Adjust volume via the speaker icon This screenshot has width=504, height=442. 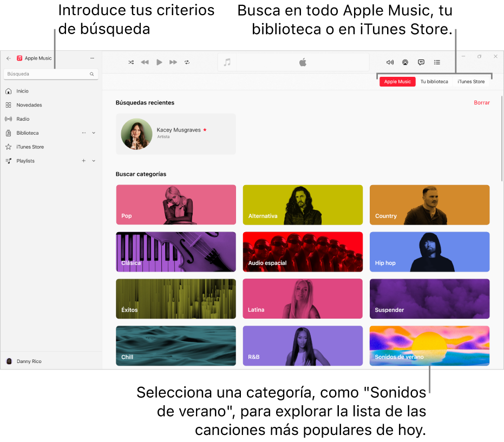390,62
